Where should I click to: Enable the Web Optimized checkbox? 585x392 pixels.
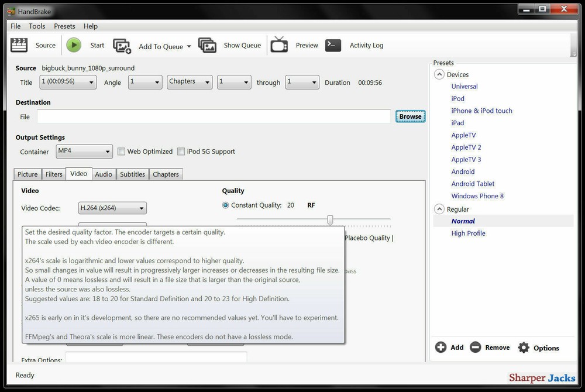121,151
